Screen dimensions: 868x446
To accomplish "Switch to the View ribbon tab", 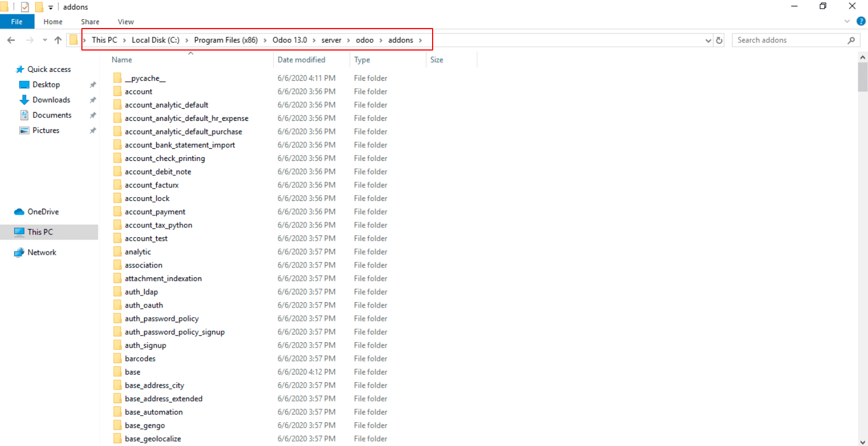I will [126, 21].
